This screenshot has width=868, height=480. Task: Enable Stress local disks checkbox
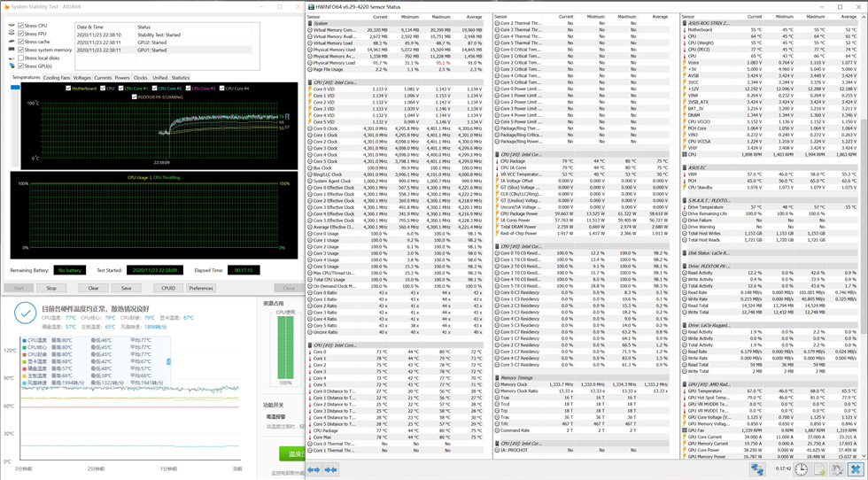(20, 58)
